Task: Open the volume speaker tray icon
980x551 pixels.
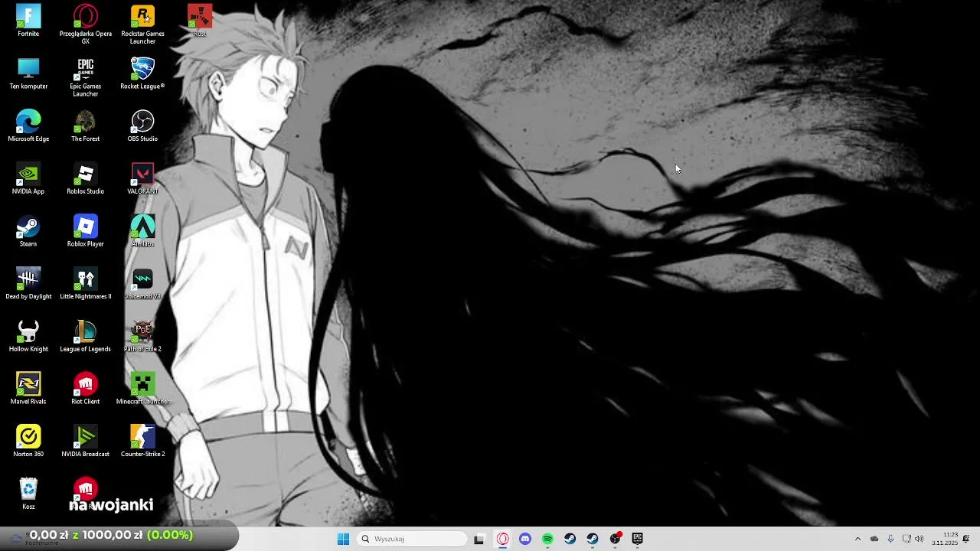Action: tap(919, 539)
